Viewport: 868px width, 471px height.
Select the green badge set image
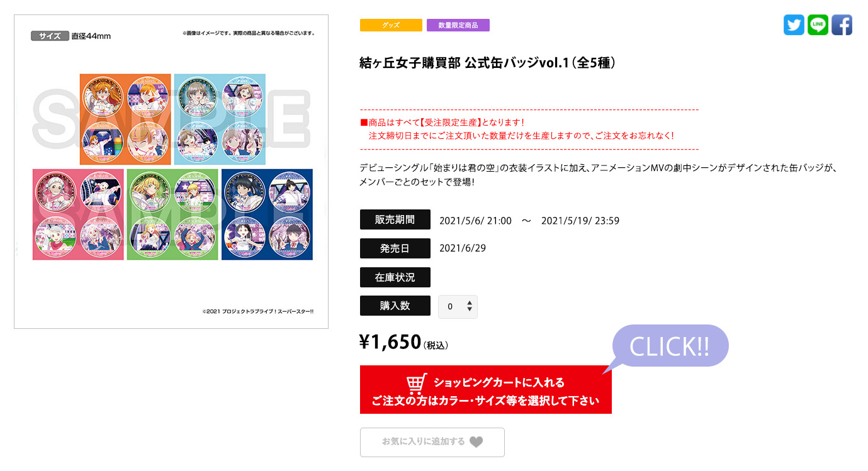click(x=172, y=214)
